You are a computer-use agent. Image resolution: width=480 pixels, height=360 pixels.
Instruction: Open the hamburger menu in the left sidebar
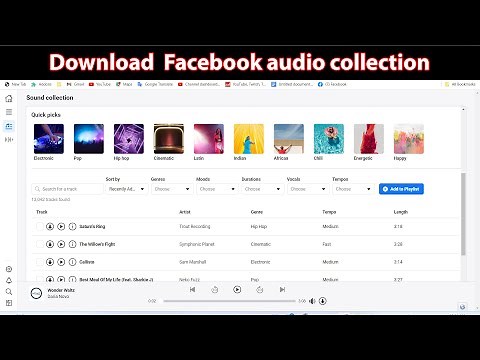click(x=9, y=112)
